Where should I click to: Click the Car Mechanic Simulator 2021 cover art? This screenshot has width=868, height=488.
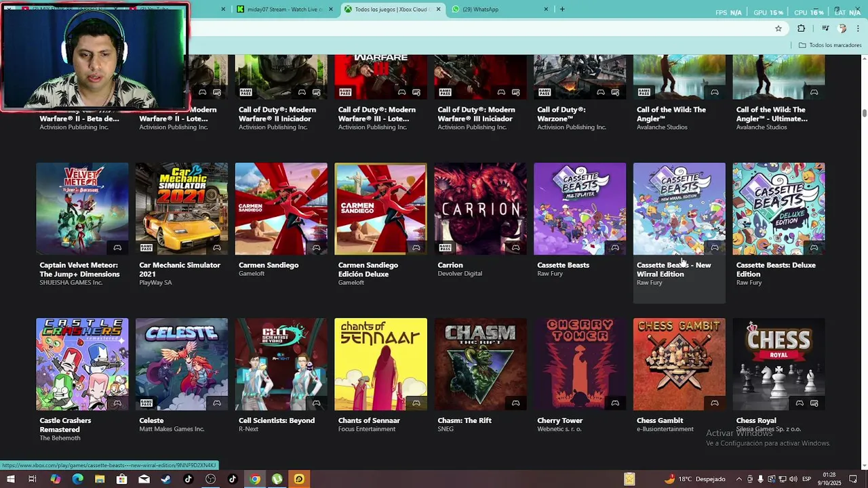[182, 209]
